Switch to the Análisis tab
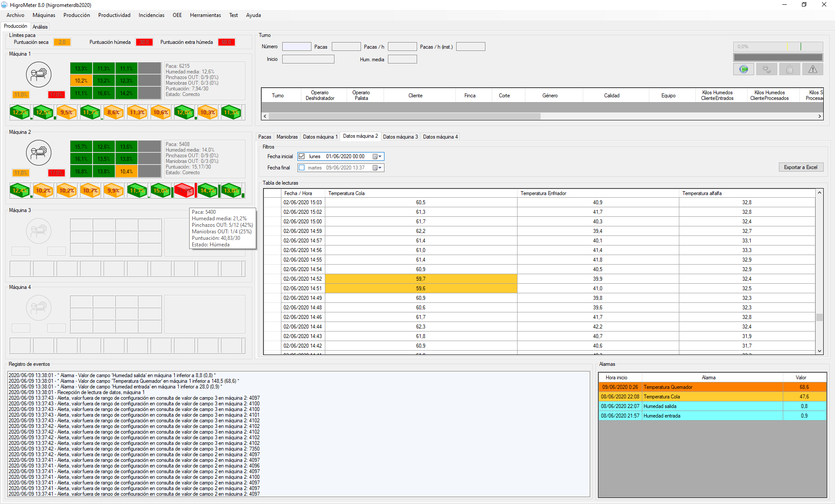The height and width of the screenshot is (504, 835). point(40,27)
